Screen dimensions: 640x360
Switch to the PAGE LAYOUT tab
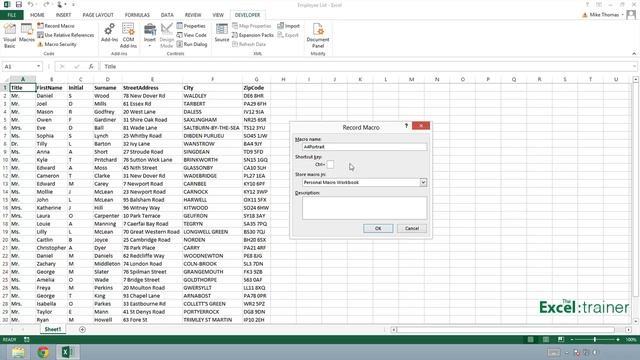pos(98,15)
